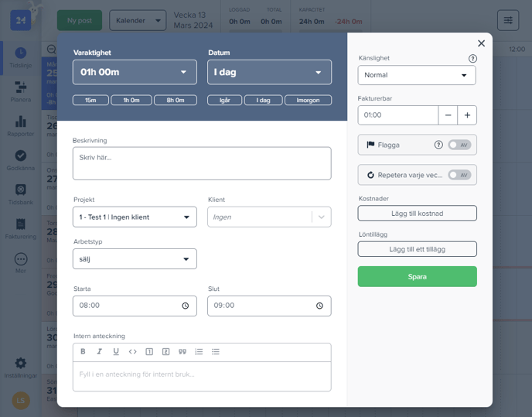Click the underline formatting icon
This screenshot has width=532, height=417.
click(116, 351)
